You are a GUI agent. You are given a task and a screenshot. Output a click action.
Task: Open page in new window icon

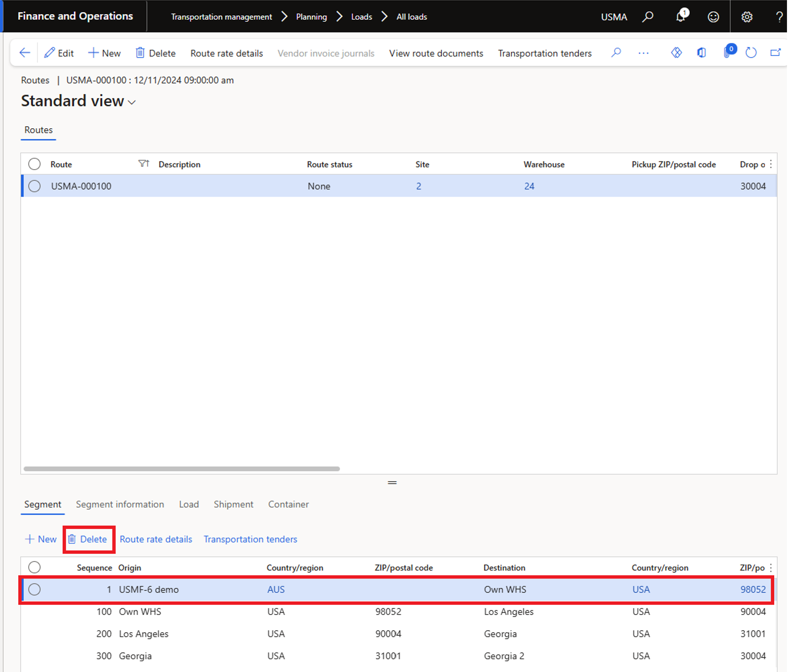click(x=775, y=52)
